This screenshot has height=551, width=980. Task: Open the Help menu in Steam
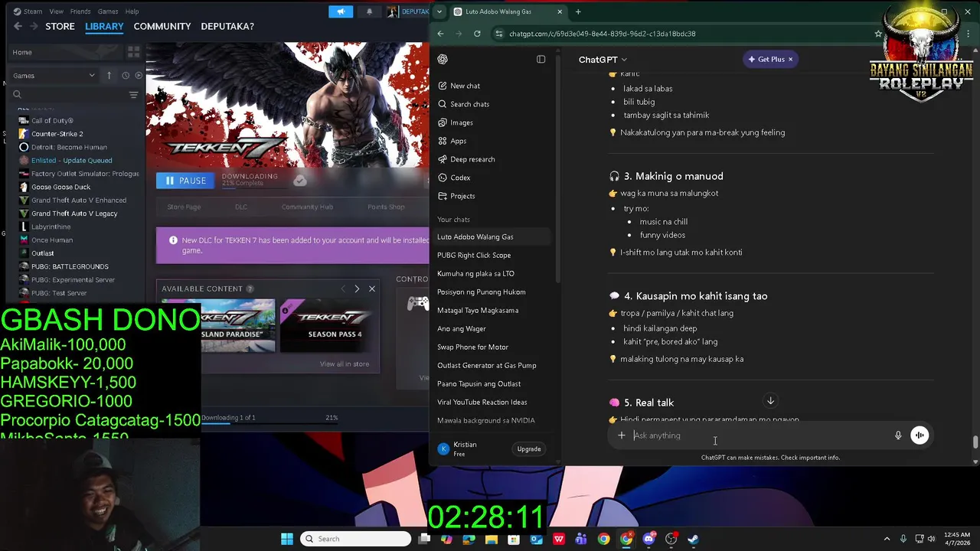132,11
